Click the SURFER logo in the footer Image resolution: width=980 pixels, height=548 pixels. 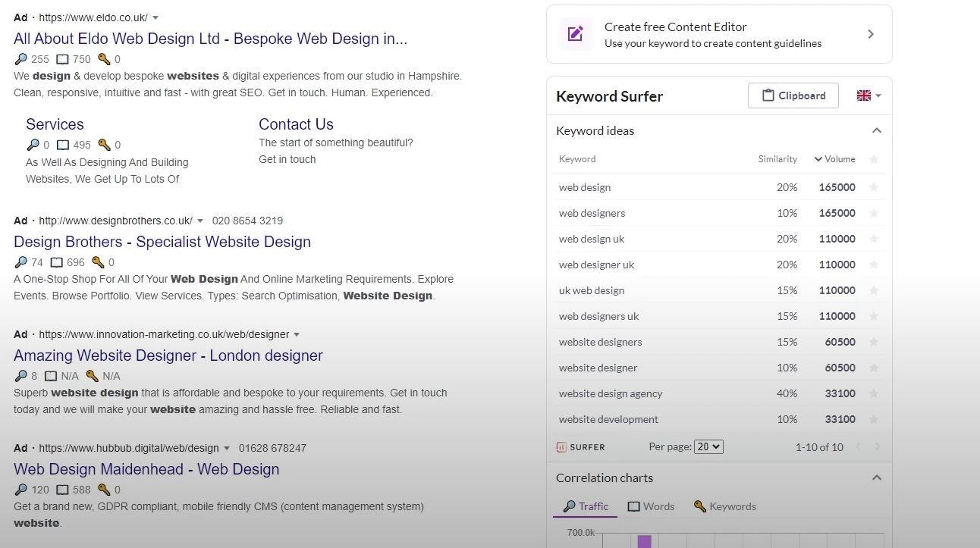(581, 447)
